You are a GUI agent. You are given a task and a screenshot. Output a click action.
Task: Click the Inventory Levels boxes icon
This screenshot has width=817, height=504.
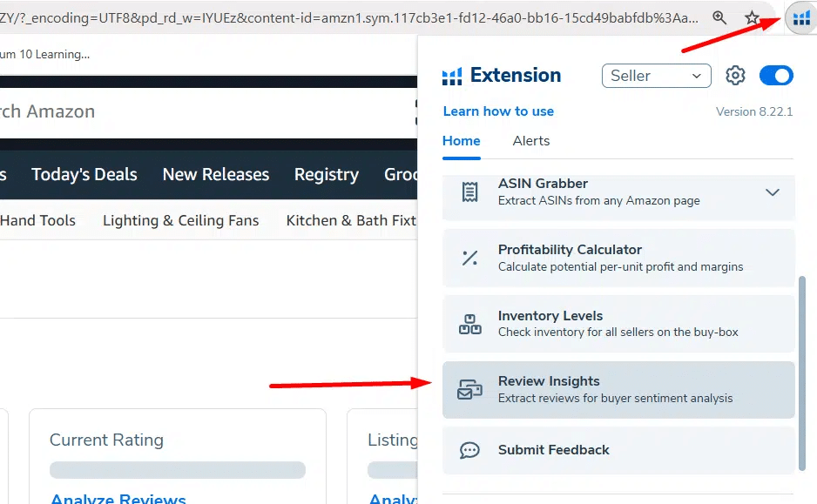coord(469,324)
